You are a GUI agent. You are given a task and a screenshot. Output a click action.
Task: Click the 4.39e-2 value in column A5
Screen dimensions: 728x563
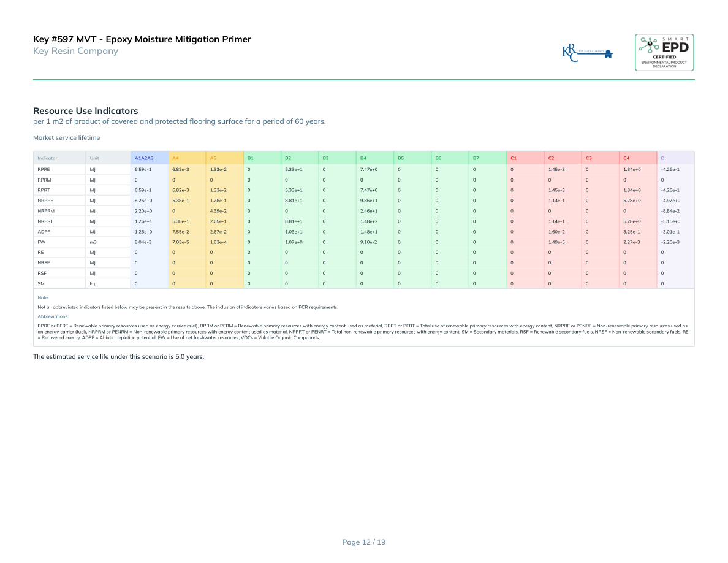tap(218, 210)
